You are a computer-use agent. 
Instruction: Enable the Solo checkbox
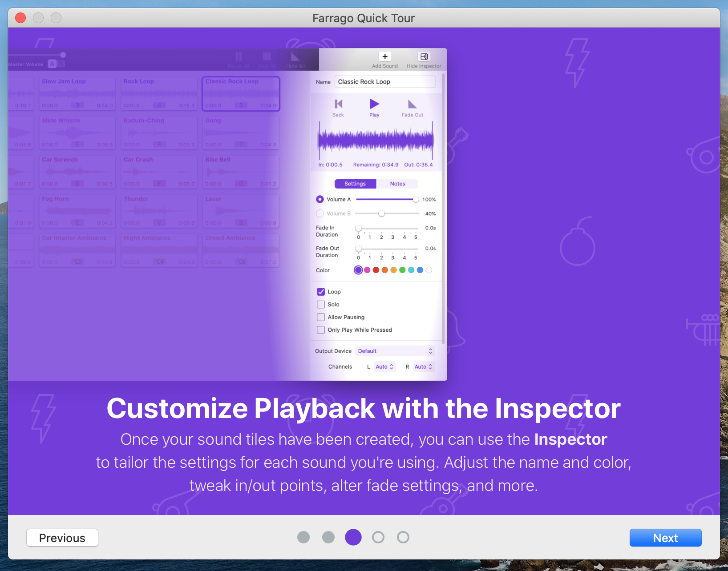pos(321,305)
